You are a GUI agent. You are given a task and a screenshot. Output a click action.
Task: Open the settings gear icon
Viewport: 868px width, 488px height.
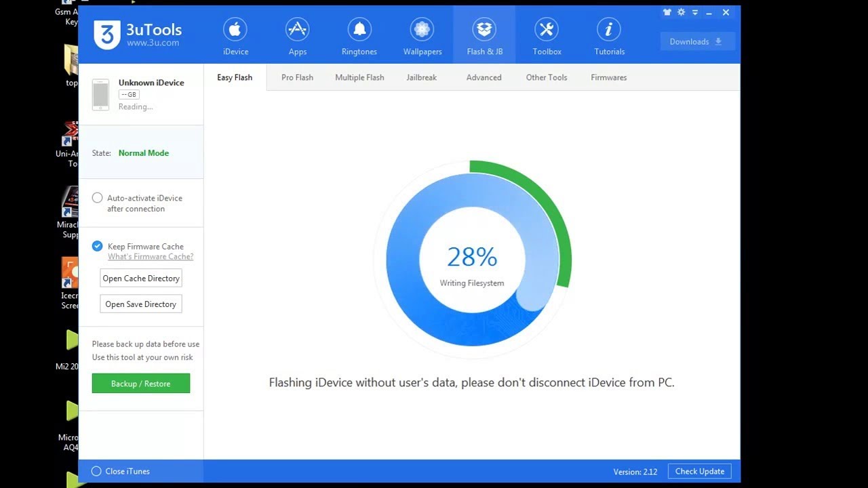(681, 12)
